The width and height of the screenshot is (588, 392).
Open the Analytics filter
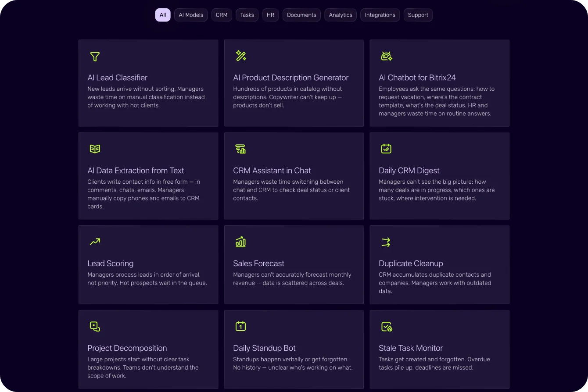341,15
